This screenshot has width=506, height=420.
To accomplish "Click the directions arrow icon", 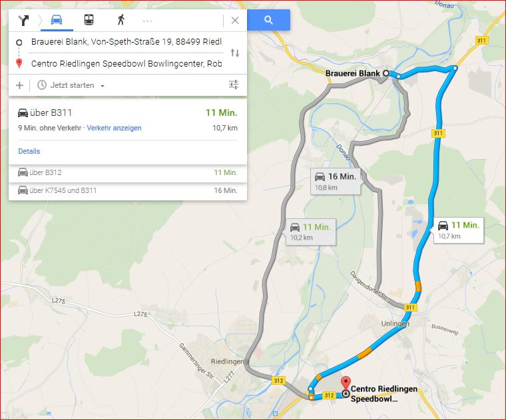I will pos(23,21).
